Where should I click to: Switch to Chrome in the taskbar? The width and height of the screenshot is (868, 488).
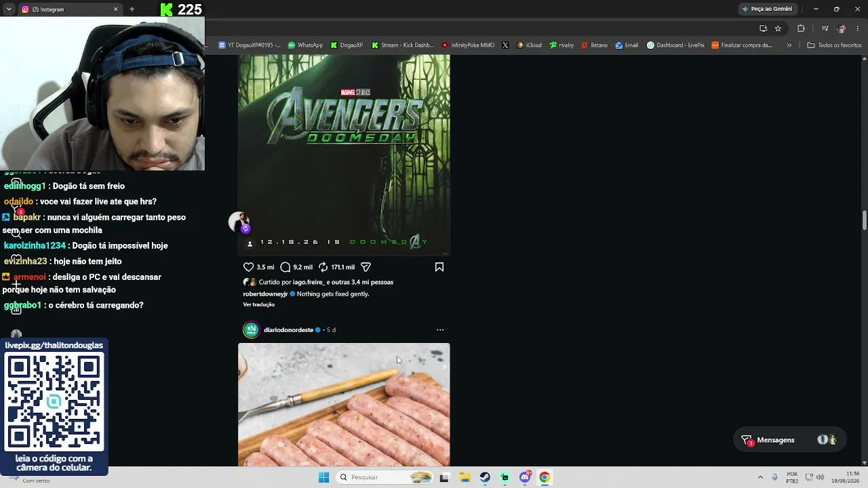[x=545, y=477]
